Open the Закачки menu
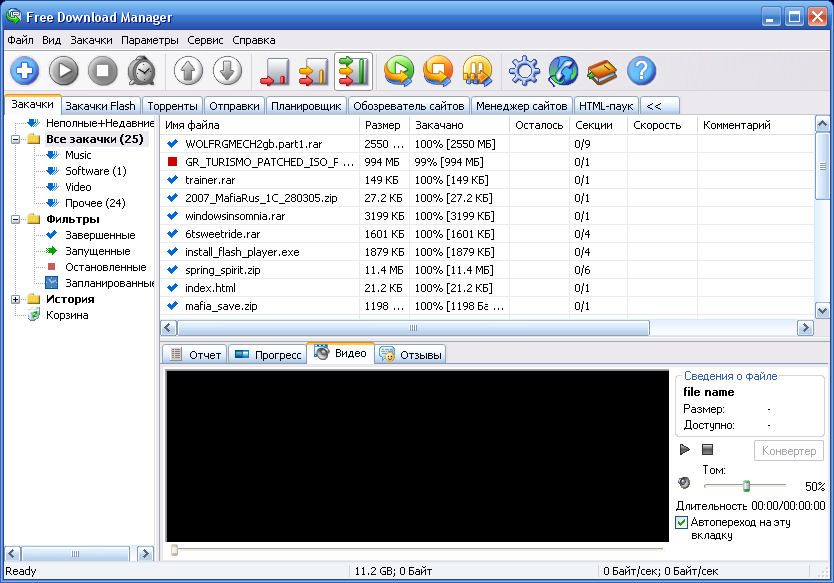 [91, 40]
